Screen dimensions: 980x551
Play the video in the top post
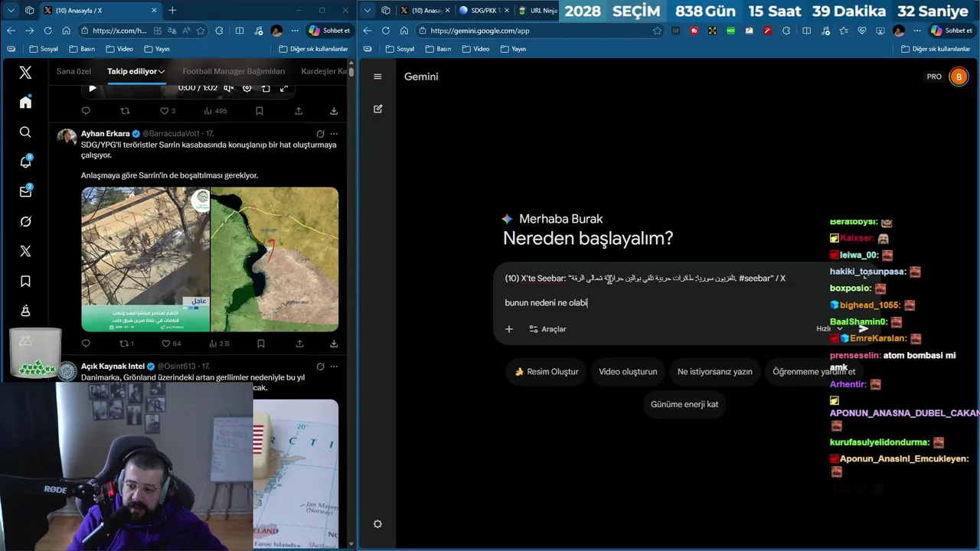(x=93, y=88)
